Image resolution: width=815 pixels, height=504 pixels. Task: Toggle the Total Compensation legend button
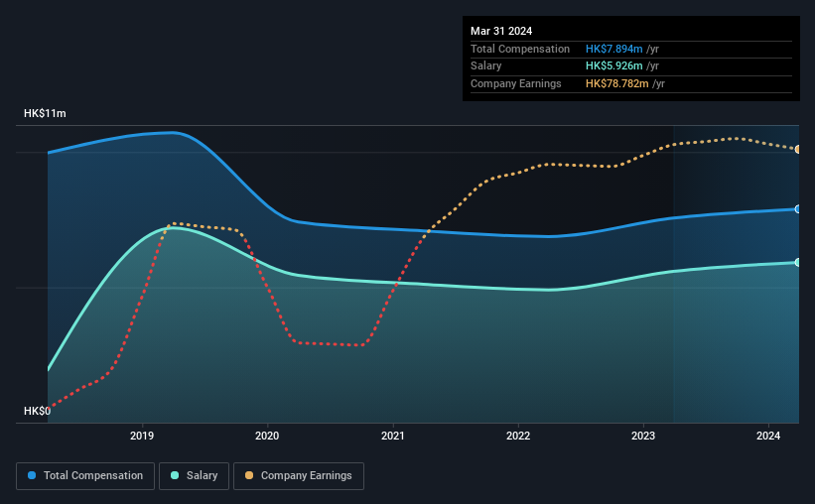click(x=85, y=476)
